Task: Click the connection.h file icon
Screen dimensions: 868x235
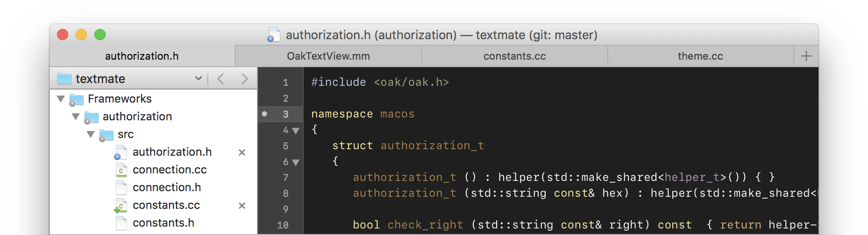Action: click(x=121, y=188)
